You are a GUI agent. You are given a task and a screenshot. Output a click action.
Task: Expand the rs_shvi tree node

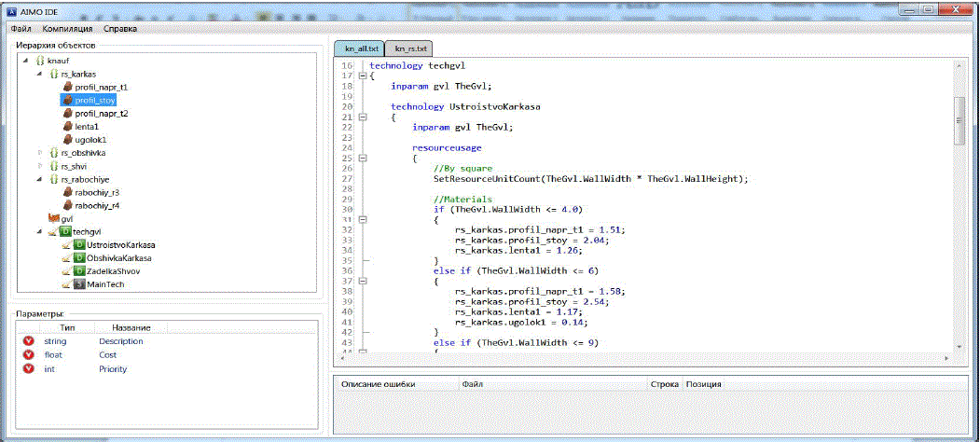tap(39, 165)
